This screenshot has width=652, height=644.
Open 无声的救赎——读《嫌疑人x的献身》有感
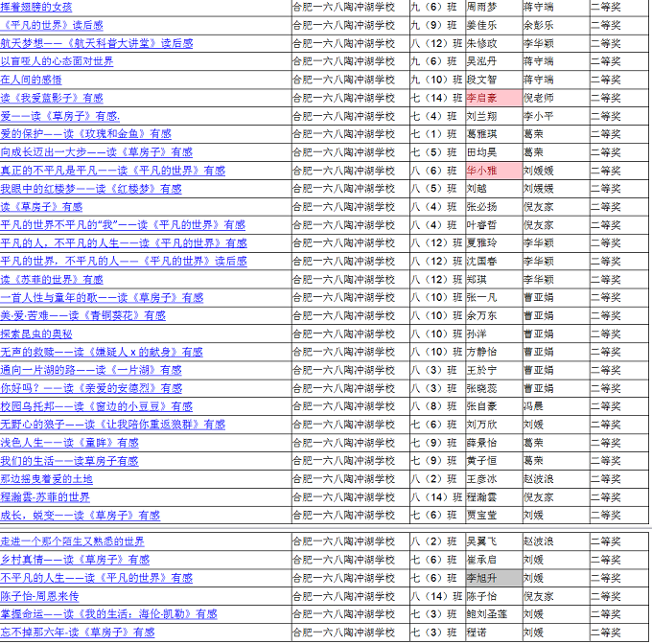point(101,352)
